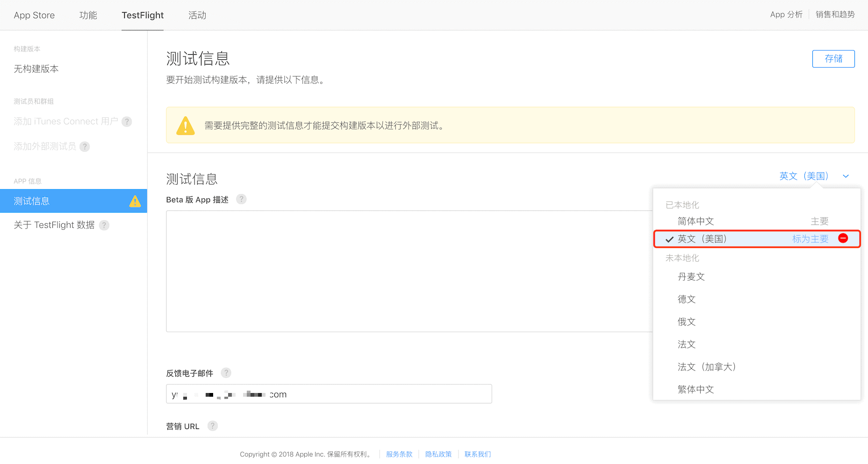868x464 pixels.
Task: Select 无构建版本 in the sidebar
Action: pyautogui.click(x=36, y=69)
